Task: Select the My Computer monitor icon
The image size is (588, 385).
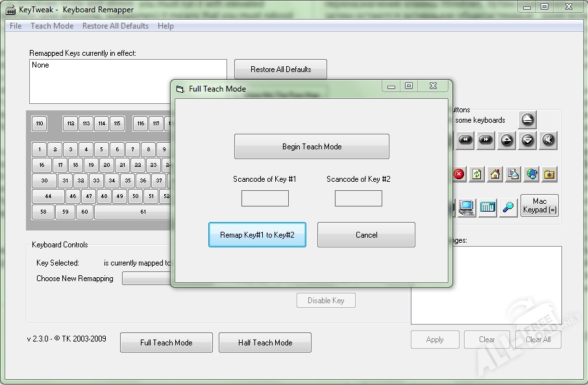Action: (466, 207)
